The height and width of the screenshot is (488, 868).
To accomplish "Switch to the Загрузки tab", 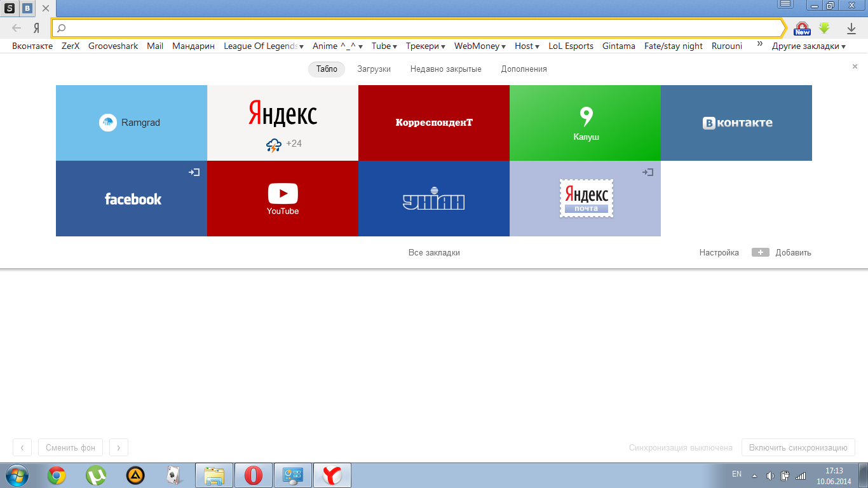I will (374, 69).
